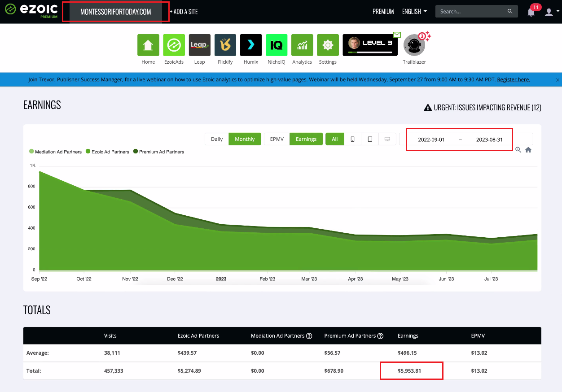
Task: Open the Trailblazer astronaut icon
Action: coord(414,45)
